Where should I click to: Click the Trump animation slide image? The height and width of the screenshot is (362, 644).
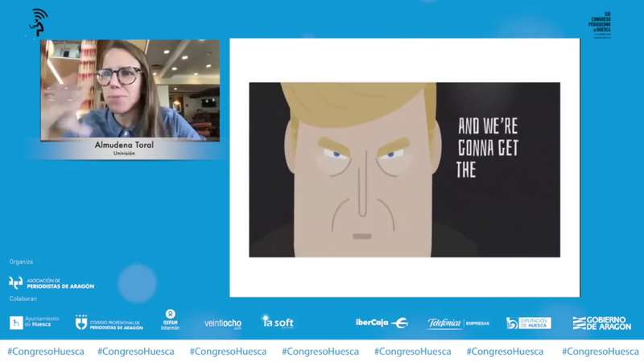pos(405,170)
